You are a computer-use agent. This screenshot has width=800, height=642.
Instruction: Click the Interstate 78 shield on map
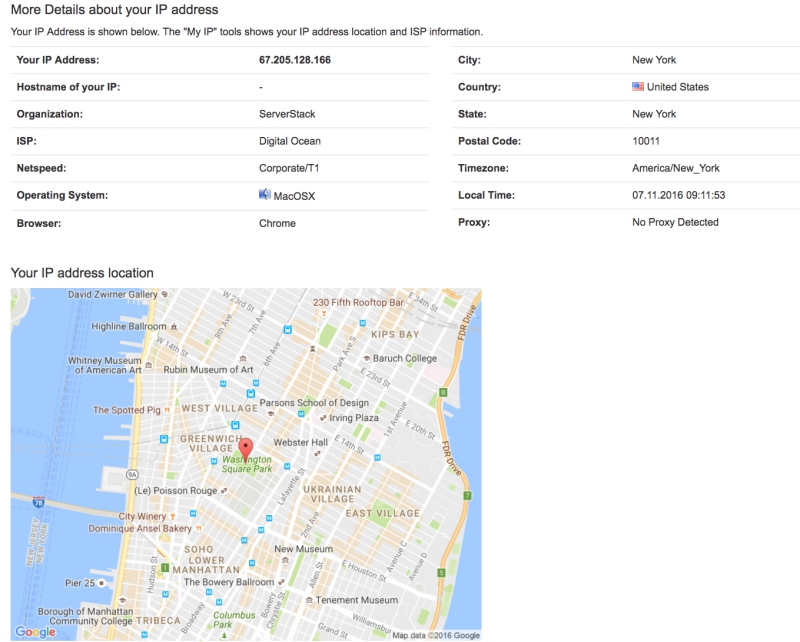click(x=38, y=502)
